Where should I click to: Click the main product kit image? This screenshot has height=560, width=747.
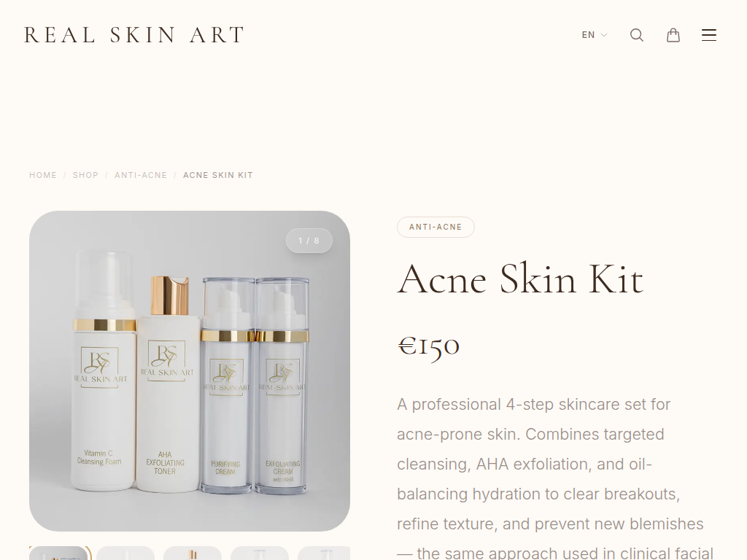(190, 371)
